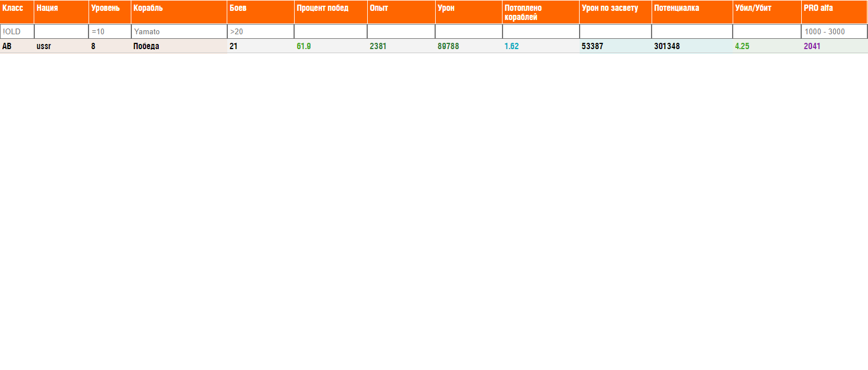Focus the Потоплено кораблей filter field
This screenshot has width=868, height=370.
(540, 31)
